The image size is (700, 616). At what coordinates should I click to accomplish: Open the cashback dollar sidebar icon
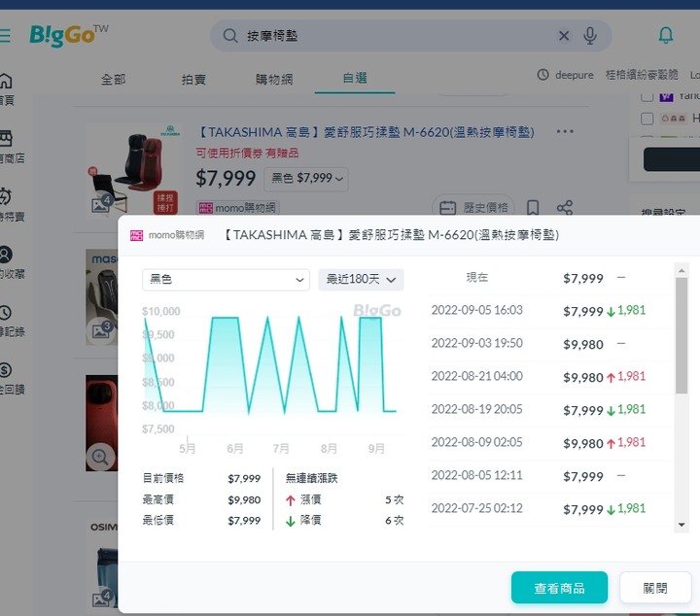tap(5, 370)
